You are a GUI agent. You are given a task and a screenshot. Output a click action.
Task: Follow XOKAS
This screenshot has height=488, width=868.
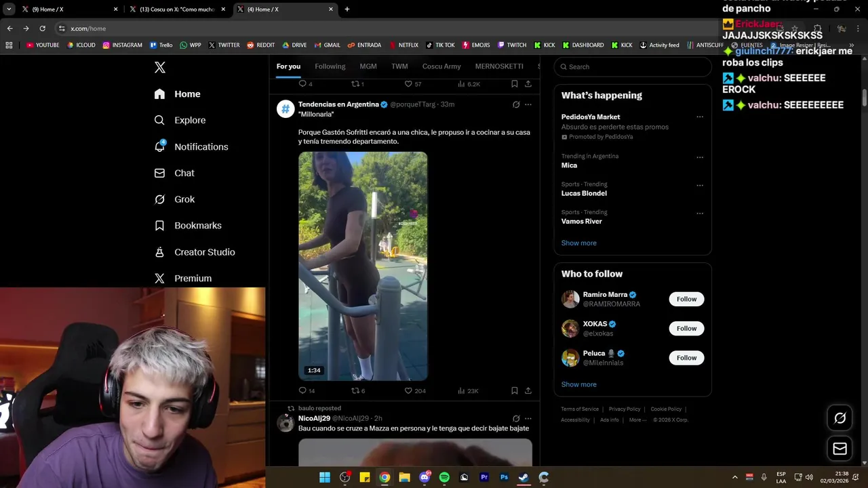click(x=686, y=328)
